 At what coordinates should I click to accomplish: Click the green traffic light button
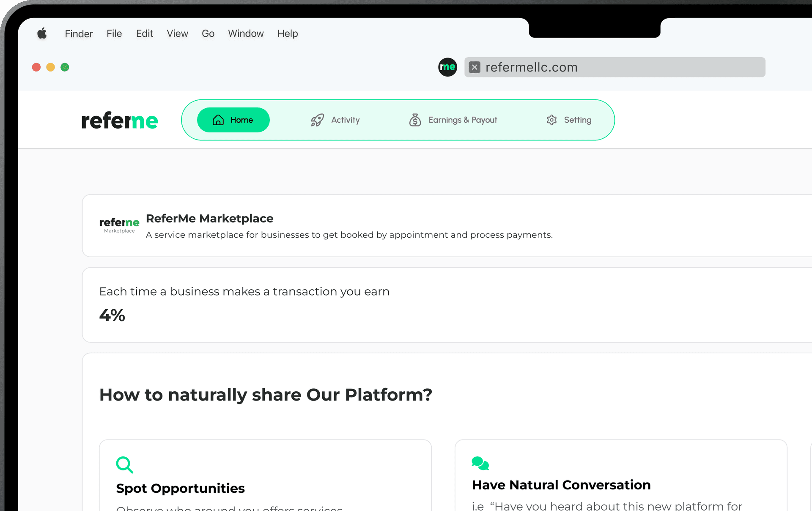65,67
